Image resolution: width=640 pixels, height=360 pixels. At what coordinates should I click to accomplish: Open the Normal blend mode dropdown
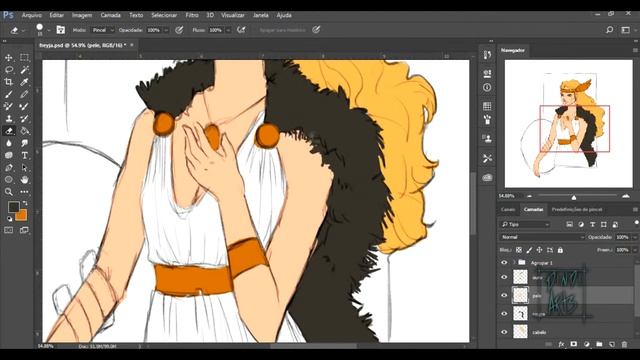coord(542,237)
